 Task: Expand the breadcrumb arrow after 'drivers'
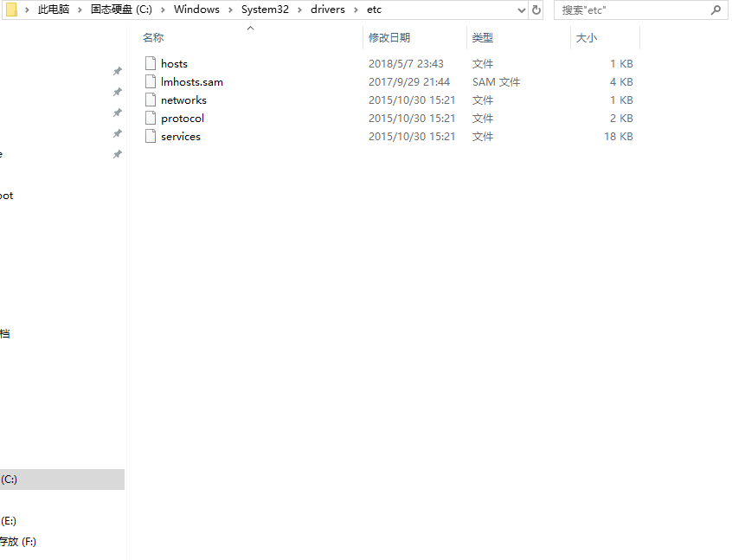pos(355,10)
